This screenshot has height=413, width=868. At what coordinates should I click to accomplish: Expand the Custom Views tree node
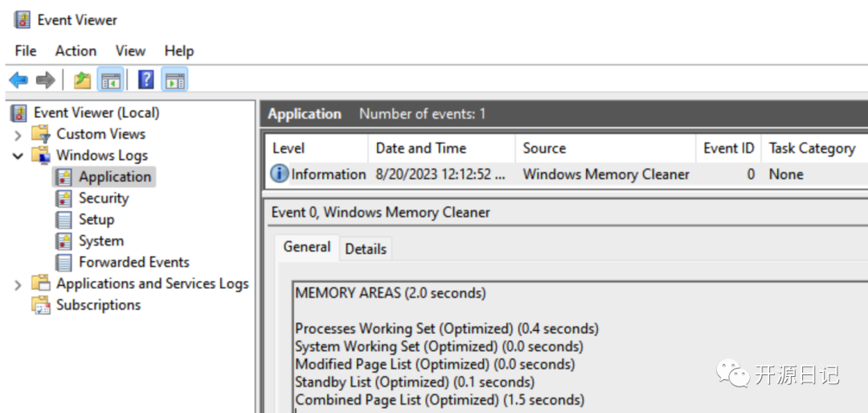[18, 135]
